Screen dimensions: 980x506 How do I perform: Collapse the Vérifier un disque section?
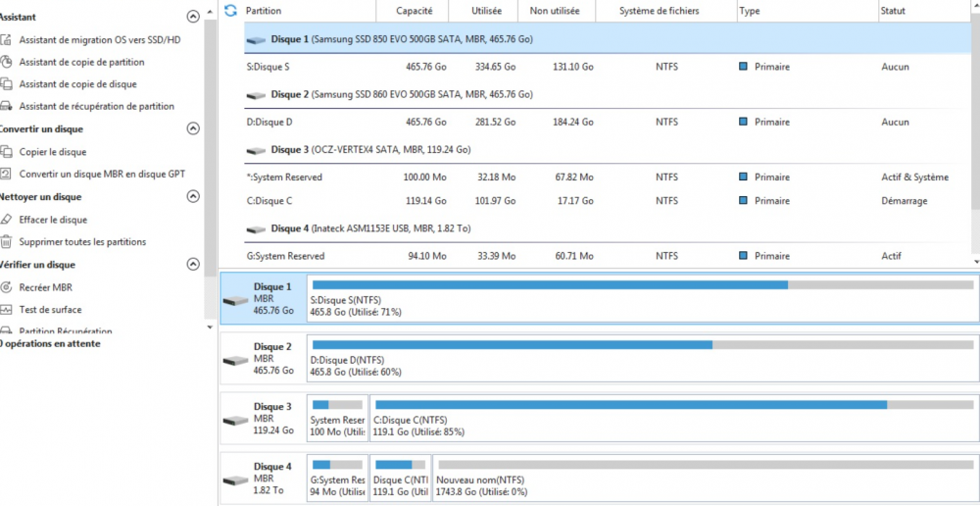(193, 264)
